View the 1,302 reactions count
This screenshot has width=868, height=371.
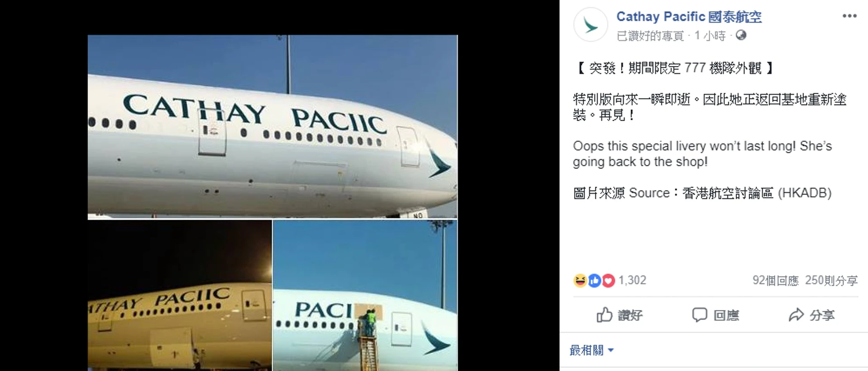click(632, 280)
